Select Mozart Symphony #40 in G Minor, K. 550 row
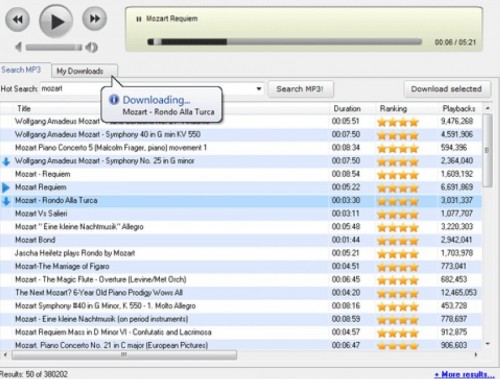The image size is (500, 379). pos(241,306)
